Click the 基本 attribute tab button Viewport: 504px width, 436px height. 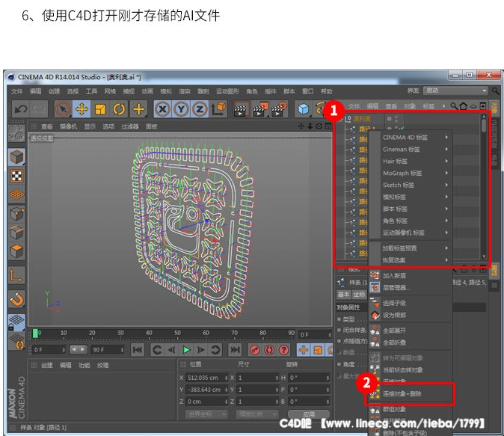click(x=344, y=294)
